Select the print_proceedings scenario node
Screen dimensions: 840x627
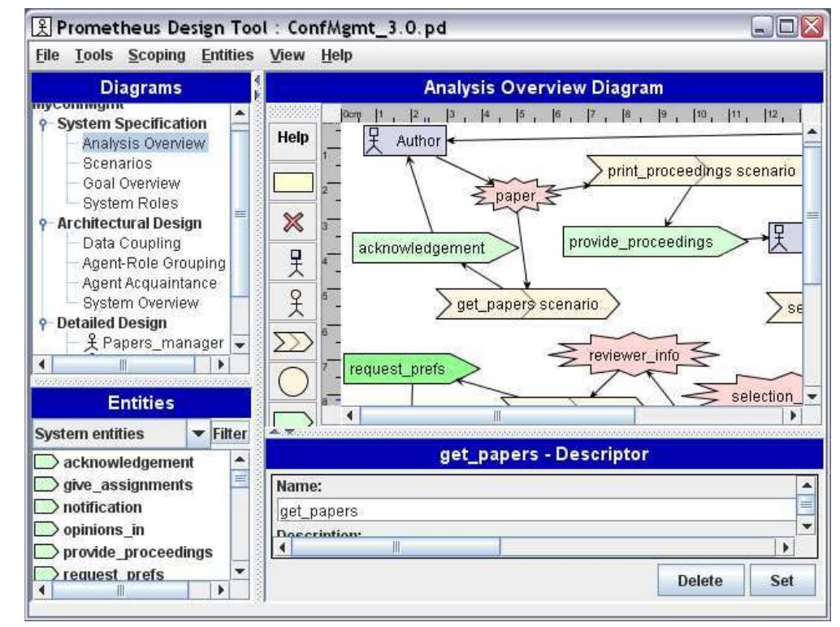[x=695, y=171]
